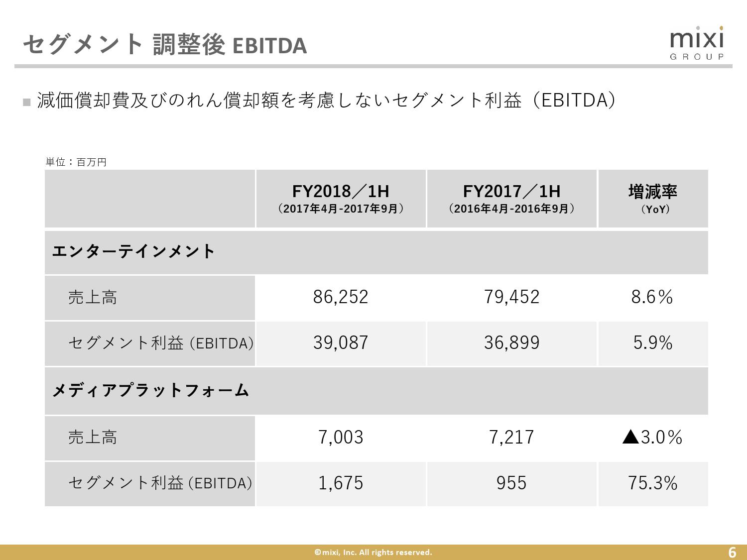Image resolution: width=747 pixels, height=560 pixels.
Task: Click the 955 EBITDA cell
Action: 511,483
